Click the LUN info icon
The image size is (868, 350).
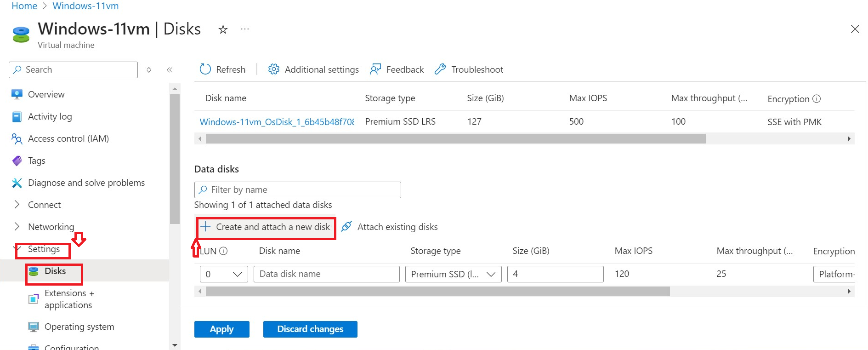[223, 251]
